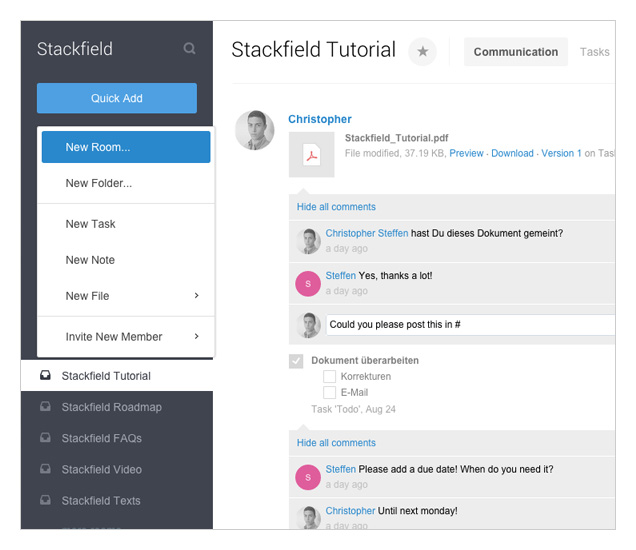The width and height of the screenshot is (636, 550).
Task: Click Christopher link in first comment
Action: (x=350, y=233)
